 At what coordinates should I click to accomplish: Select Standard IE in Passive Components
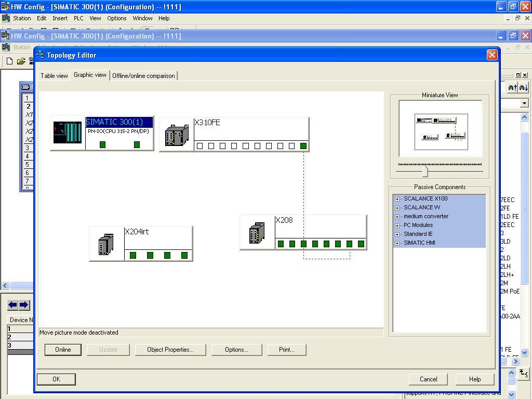click(418, 234)
